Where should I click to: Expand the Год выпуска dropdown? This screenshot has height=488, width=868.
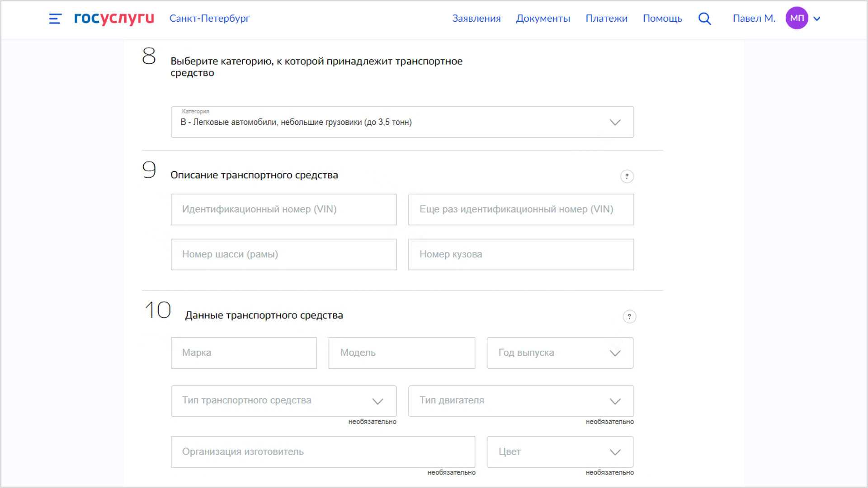coord(560,353)
